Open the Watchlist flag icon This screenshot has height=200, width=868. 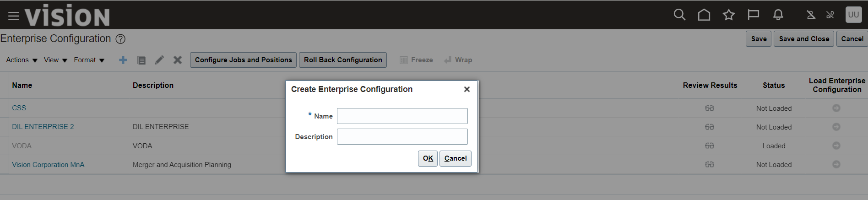pos(753,15)
